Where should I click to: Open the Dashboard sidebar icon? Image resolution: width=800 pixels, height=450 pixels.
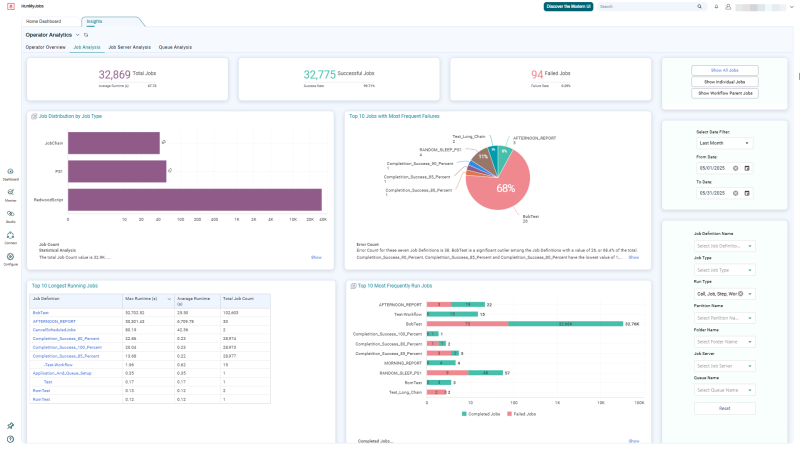pyautogui.click(x=10, y=172)
